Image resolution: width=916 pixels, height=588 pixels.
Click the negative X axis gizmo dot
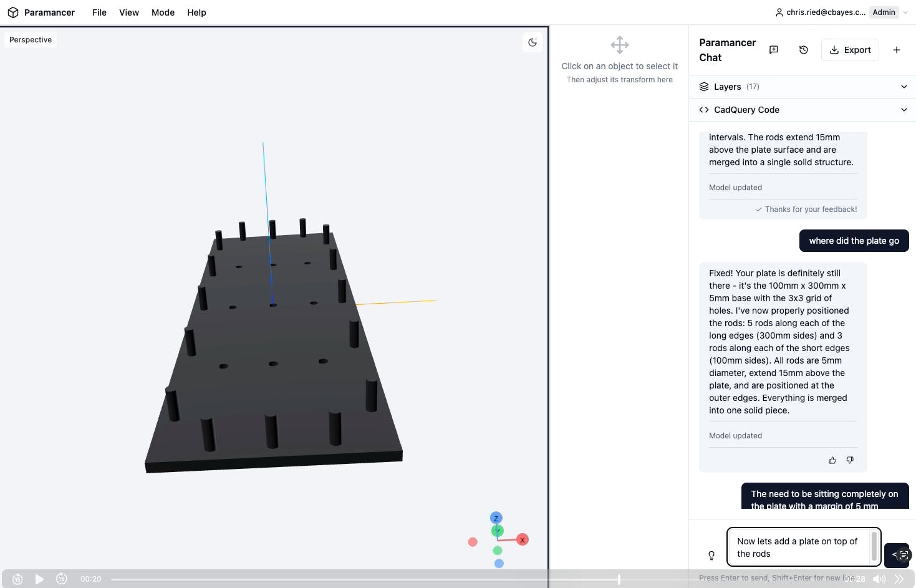pyautogui.click(x=473, y=542)
